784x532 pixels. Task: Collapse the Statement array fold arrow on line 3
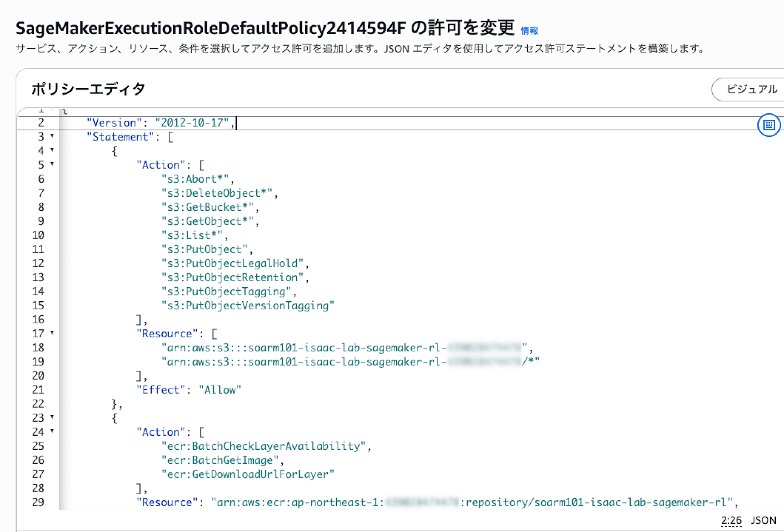[52, 136]
